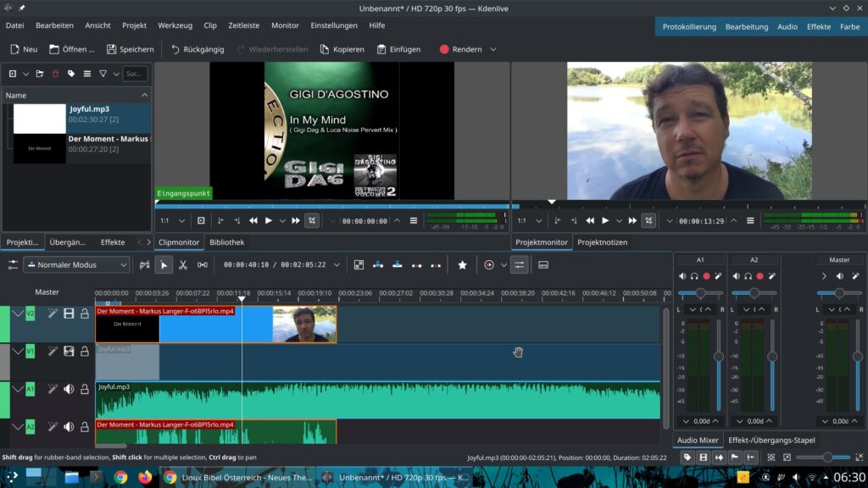
Task: Click Speichern toolbar button
Action: point(130,49)
